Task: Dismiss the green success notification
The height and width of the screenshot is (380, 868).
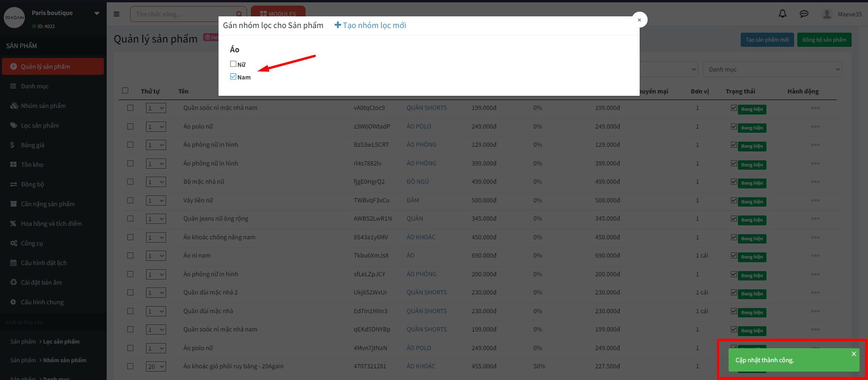Action: (853, 354)
